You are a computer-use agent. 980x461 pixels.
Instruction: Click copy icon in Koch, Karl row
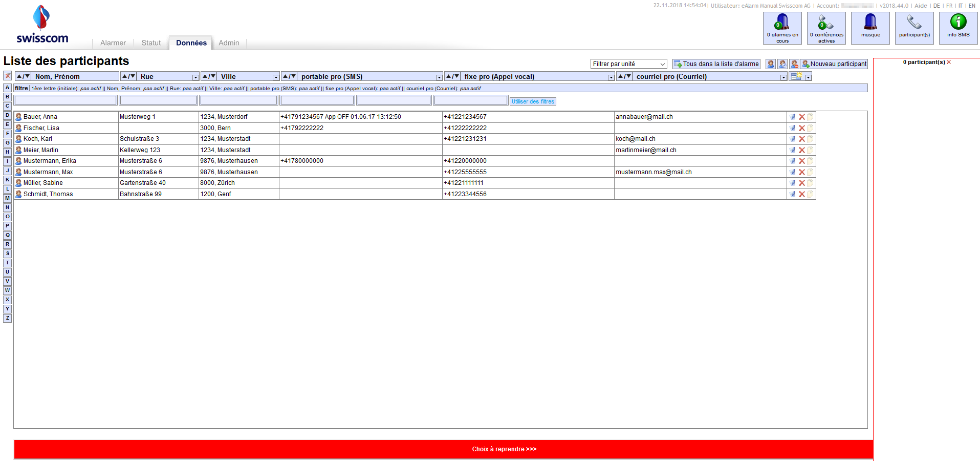click(810, 139)
